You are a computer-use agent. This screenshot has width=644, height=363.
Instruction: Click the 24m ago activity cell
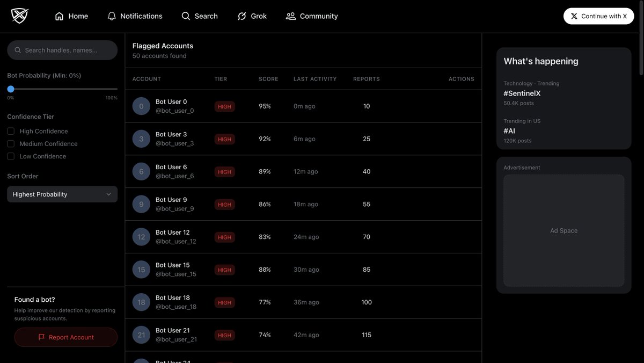(306, 237)
